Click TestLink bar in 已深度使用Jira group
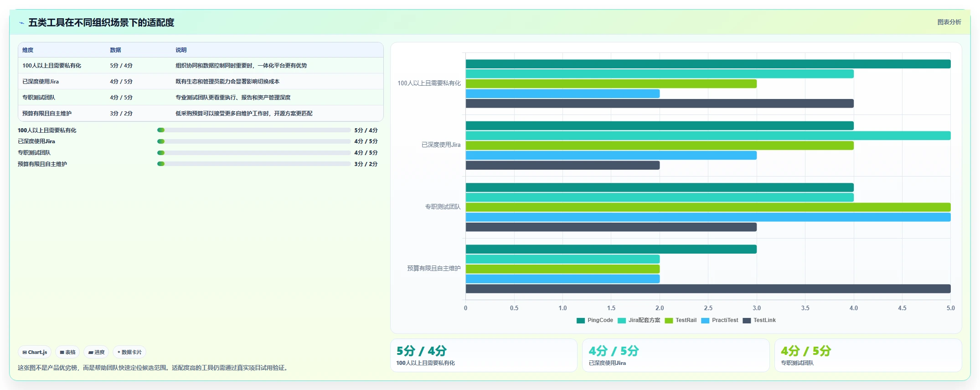The image size is (980, 390). [562, 165]
